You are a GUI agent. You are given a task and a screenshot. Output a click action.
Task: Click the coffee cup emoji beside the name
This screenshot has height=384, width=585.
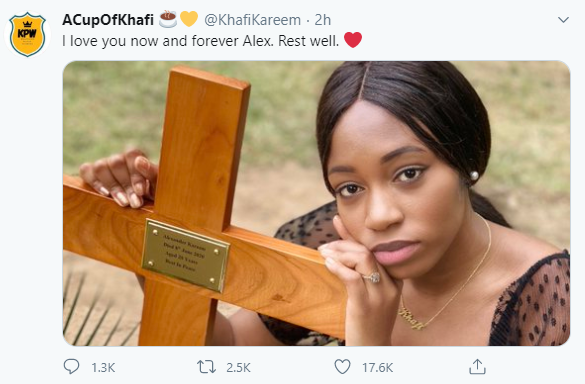coord(168,19)
